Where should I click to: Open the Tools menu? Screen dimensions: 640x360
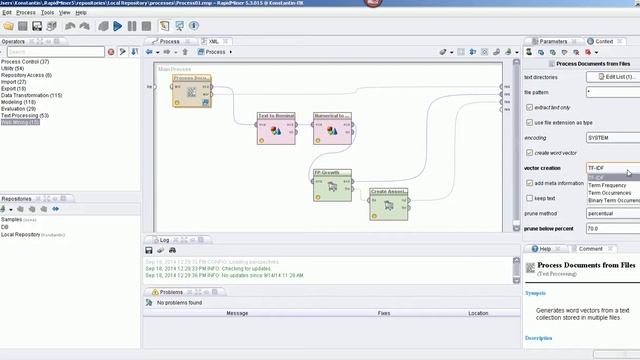[x=47, y=13]
